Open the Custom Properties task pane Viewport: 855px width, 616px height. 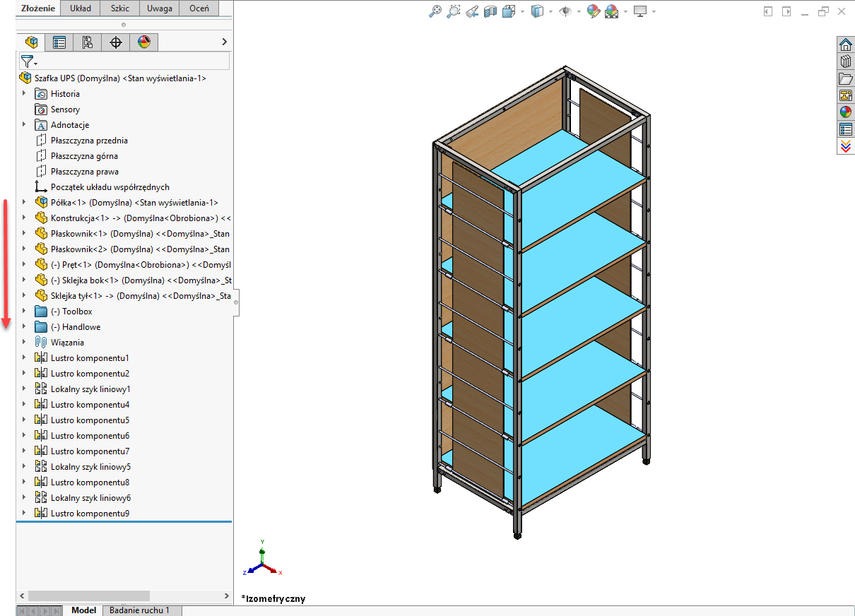coord(846,129)
